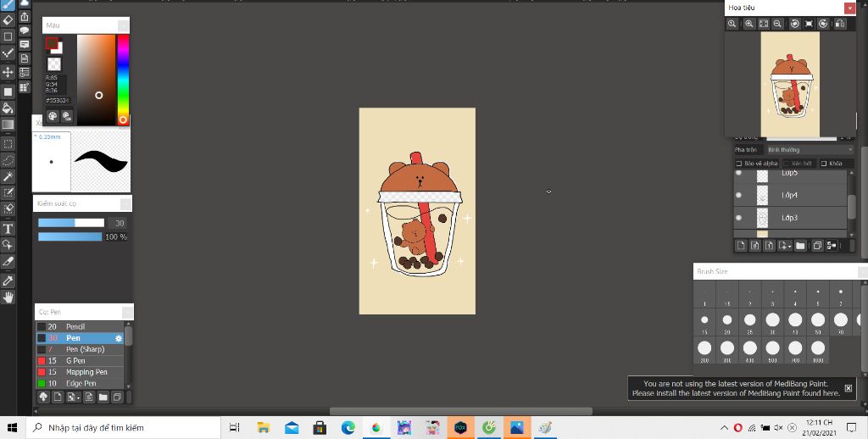Flip canvas view in navigator
This screenshot has width=868, height=439.
(840, 24)
